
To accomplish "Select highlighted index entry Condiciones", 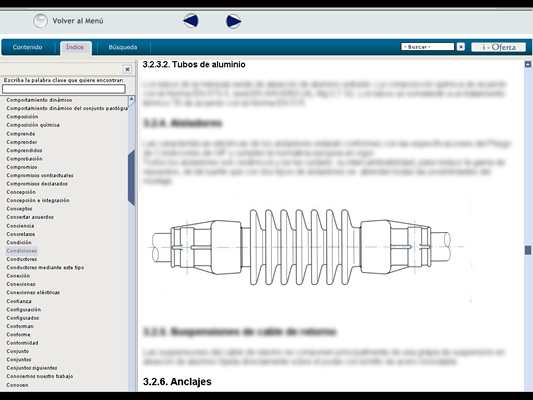I will click(21, 251).
